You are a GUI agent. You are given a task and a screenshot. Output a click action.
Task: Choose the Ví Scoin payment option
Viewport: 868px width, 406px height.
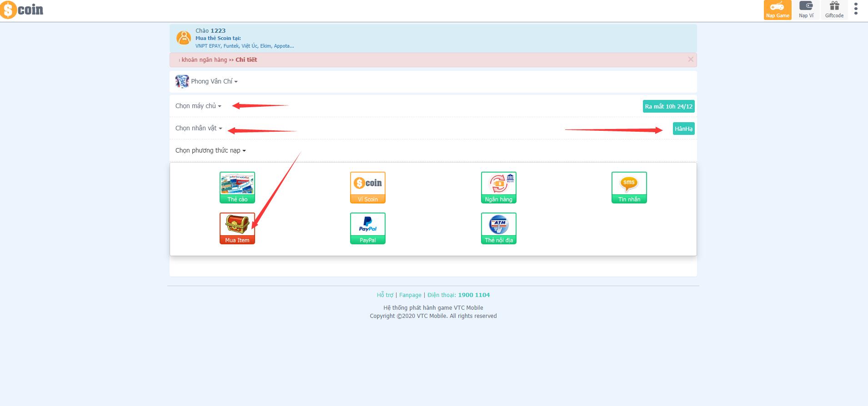point(367,187)
